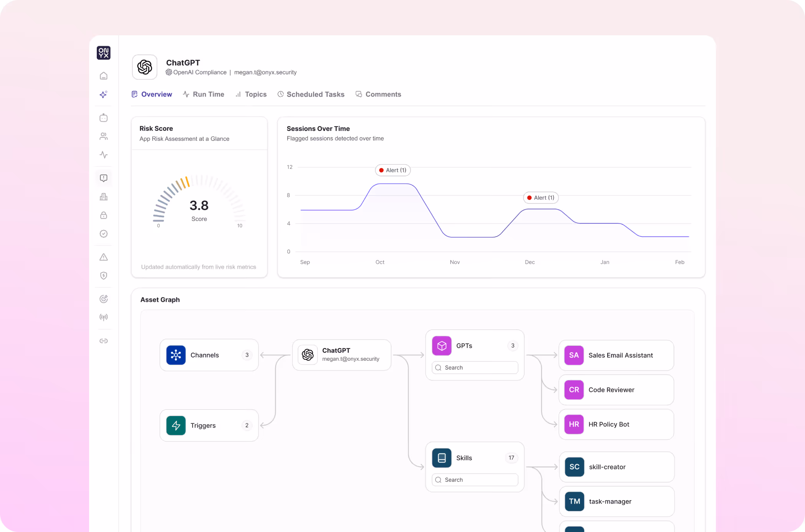
Task: Open the HR Policy Bot node
Action: tap(616, 425)
